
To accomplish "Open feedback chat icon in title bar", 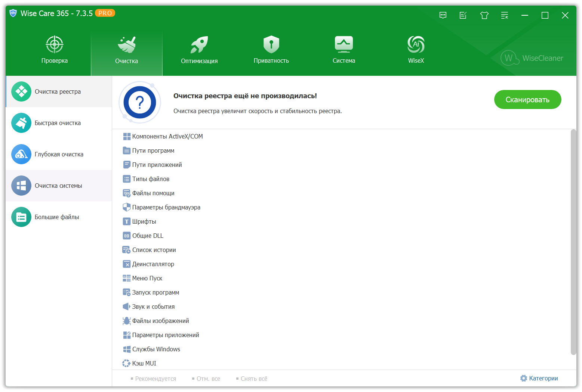I will pos(443,15).
